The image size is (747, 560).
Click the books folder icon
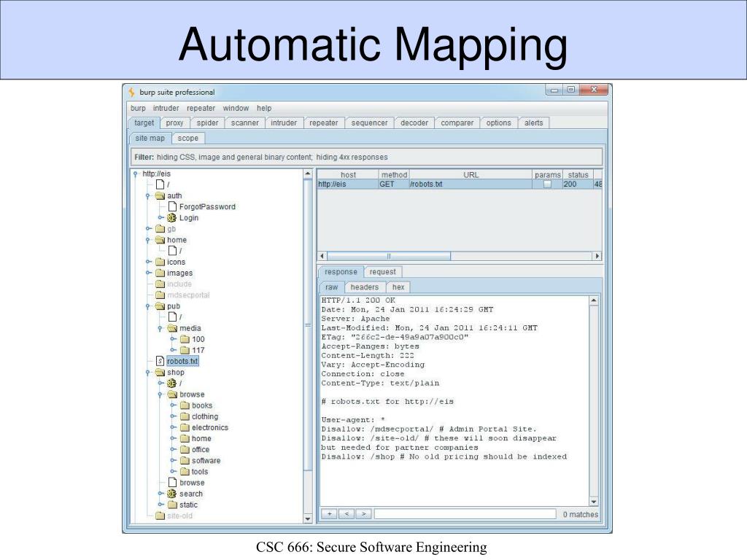pyautogui.click(x=185, y=405)
